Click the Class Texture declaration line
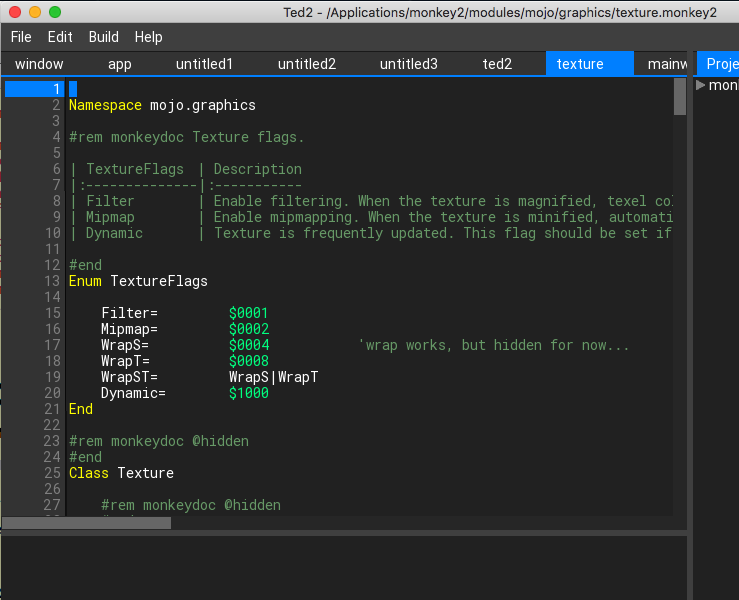Image resolution: width=739 pixels, height=600 pixels. pos(121,473)
